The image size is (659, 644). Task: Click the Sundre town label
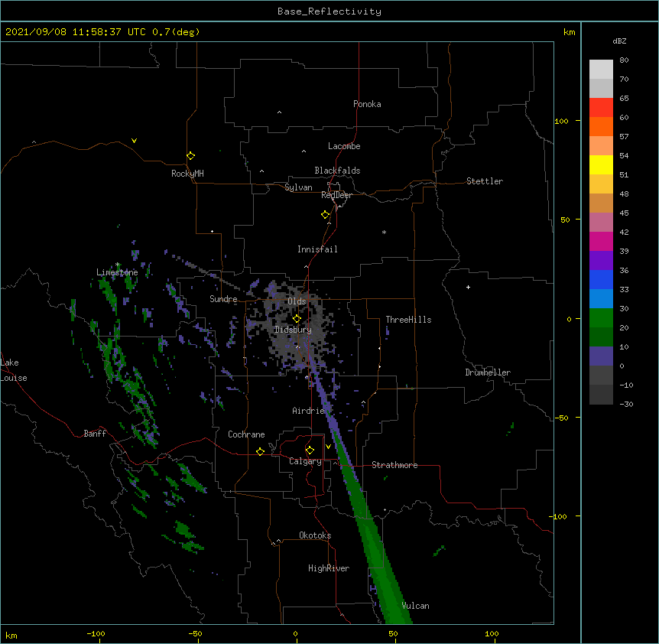pos(223,299)
